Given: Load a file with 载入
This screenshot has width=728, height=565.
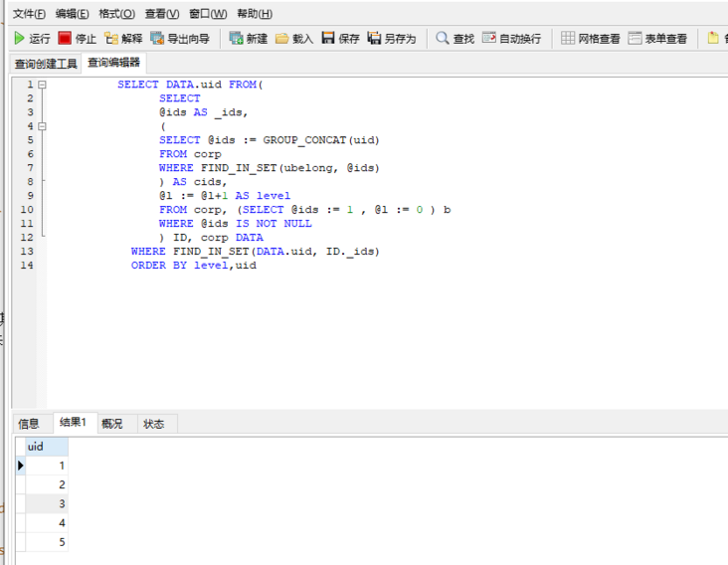Looking at the screenshot, I should pyautogui.click(x=294, y=39).
